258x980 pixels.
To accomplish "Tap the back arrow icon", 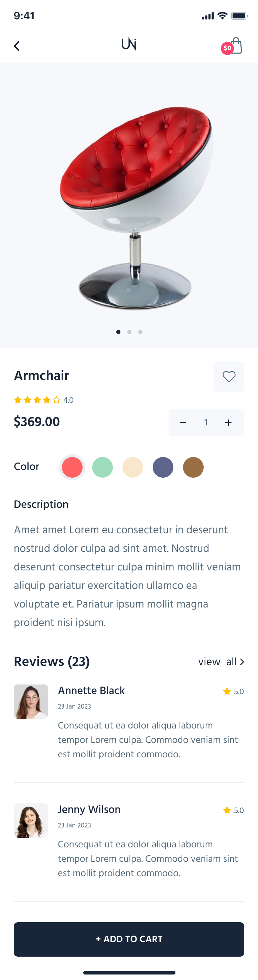I will tap(17, 46).
